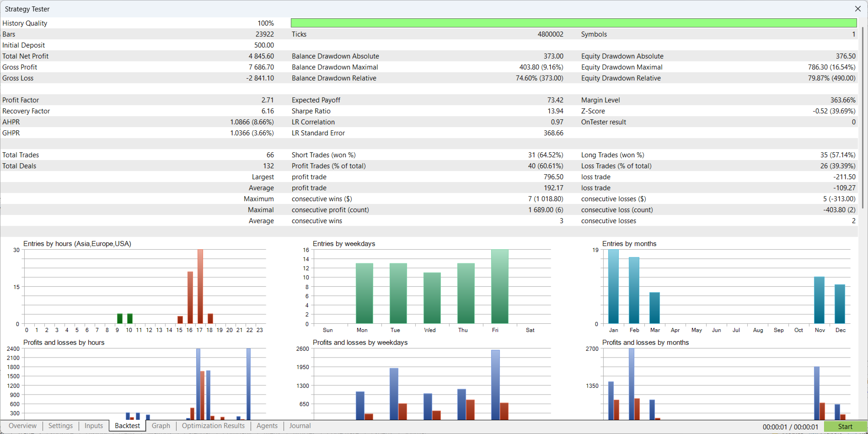The width and height of the screenshot is (868, 434).
Task: Show the Graph tab
Action: 161,426
